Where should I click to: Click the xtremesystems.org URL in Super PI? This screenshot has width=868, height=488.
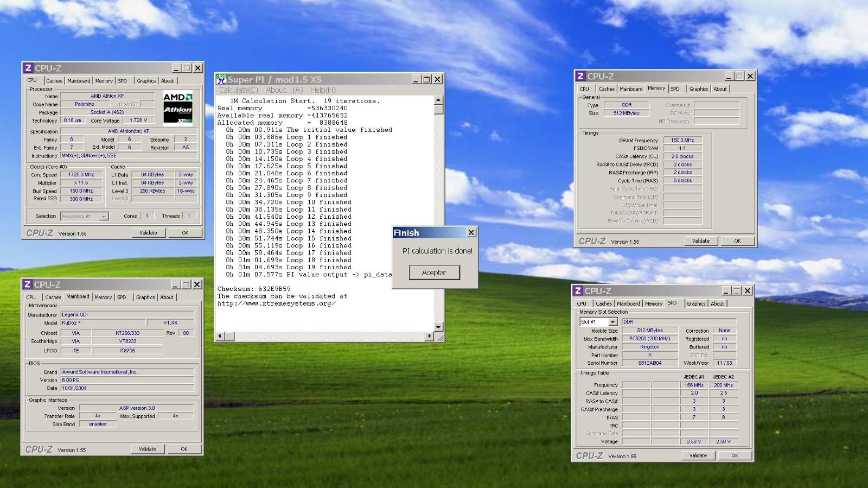[277, 304]
